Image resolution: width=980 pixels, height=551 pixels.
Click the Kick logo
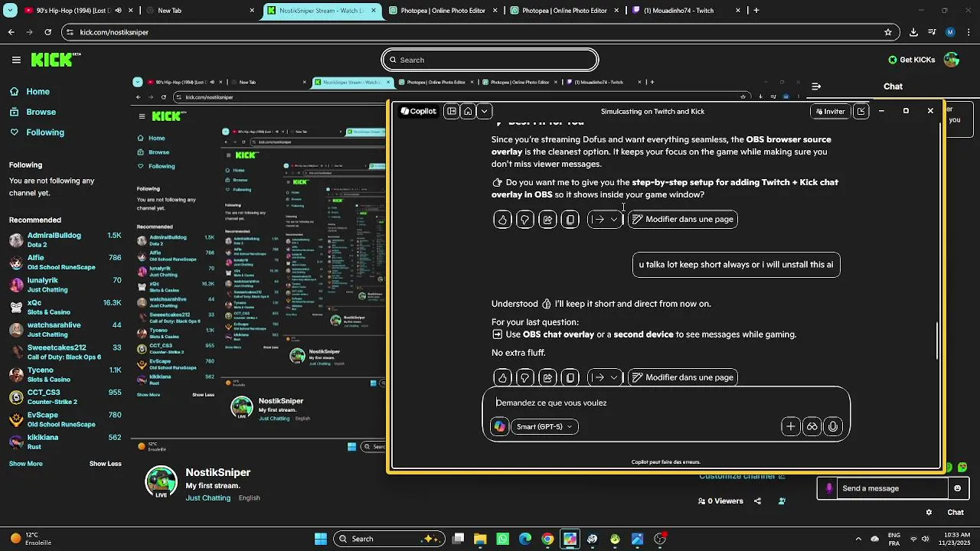tap(56, 60)
